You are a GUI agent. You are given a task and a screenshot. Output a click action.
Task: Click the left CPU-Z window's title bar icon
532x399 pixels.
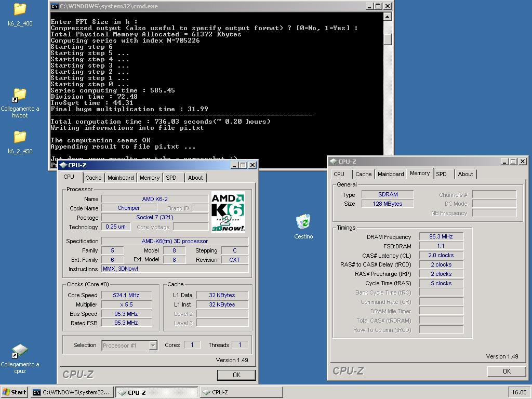coord(63,165)
